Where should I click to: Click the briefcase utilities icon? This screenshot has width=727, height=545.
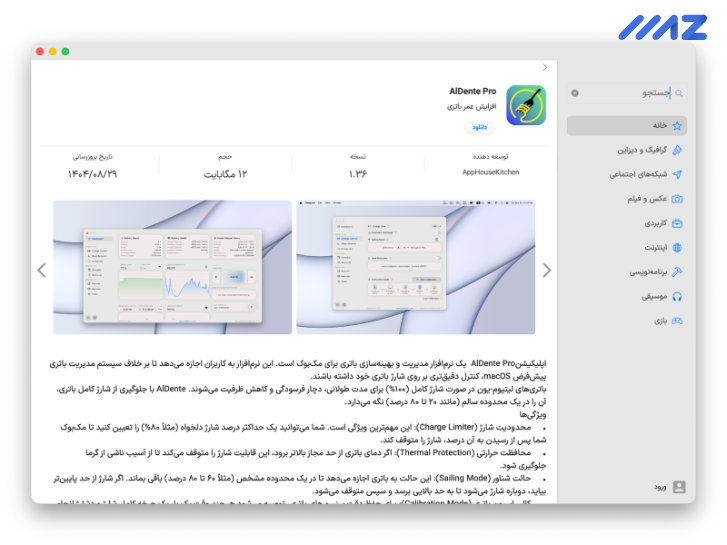point(677,224)
